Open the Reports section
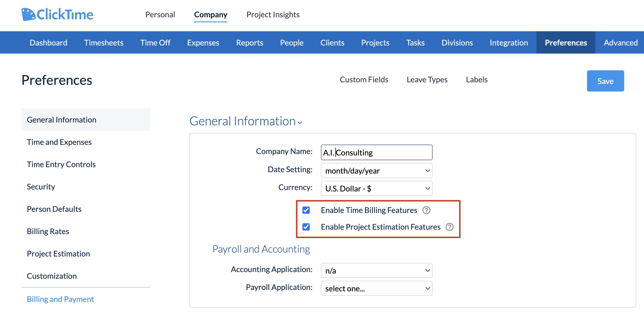This screenshot has height=312, width=644. click(249, 42)
